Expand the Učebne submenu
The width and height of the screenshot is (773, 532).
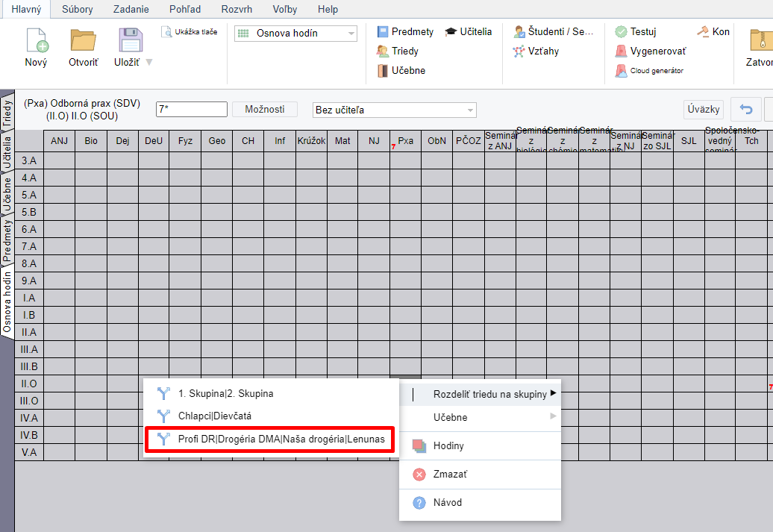click(481, 417)
